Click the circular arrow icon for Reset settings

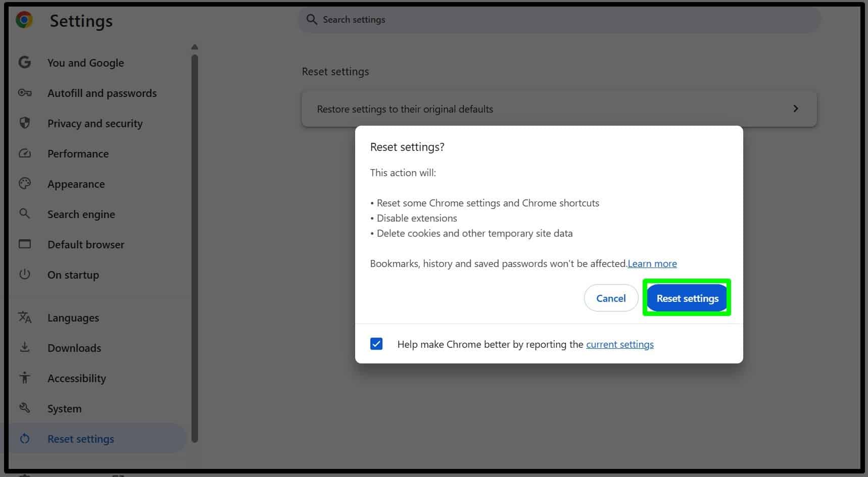(25, 439)
